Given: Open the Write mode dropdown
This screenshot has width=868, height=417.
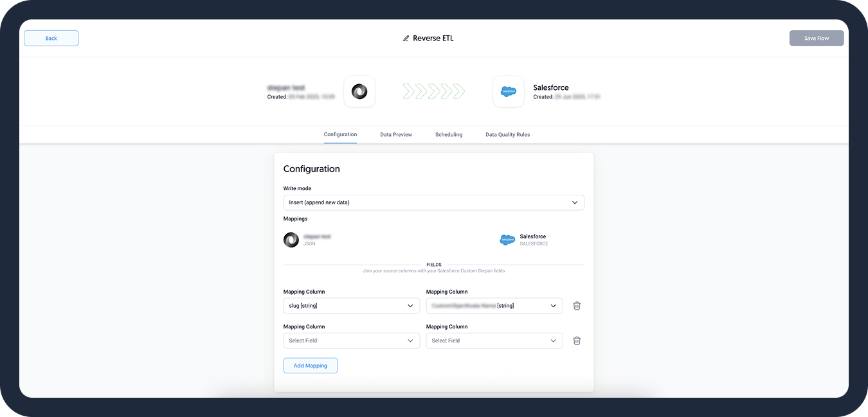Looking at the screenshot, I should (x=434, y=202).
